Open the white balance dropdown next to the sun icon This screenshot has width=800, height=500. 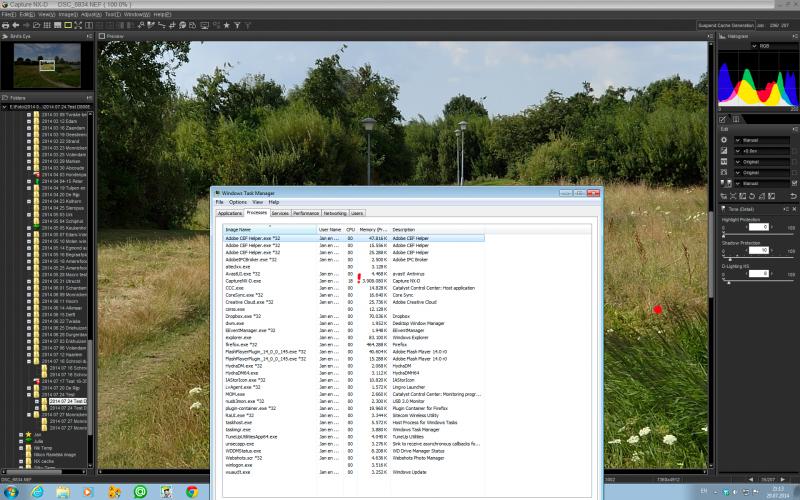(x=762, y=140)
